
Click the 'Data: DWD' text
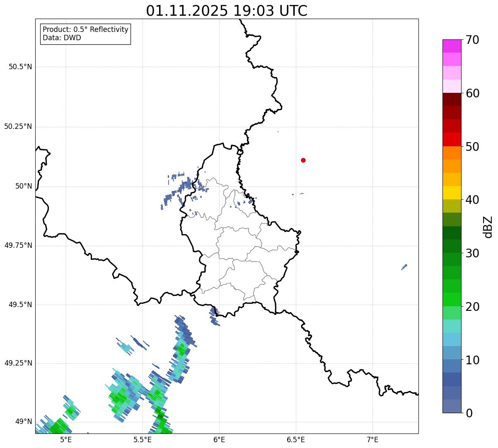(62, 38)
